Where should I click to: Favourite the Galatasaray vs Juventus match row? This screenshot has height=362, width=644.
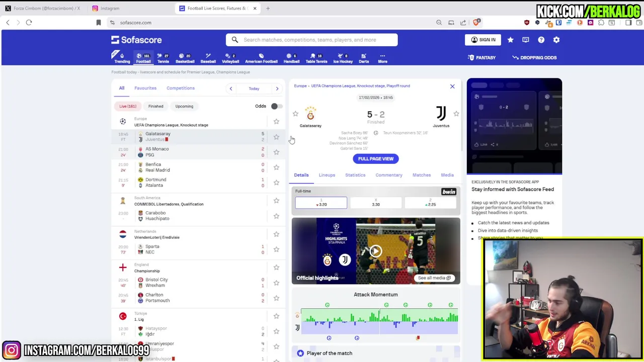[276, 137]
